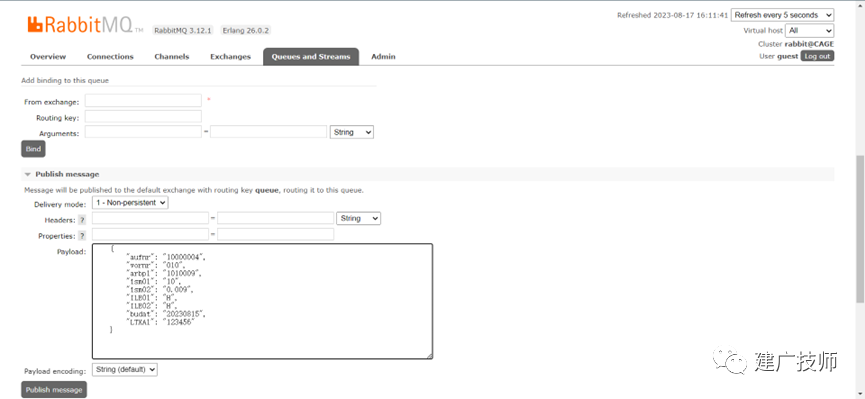Click inside the Payload text area

[x=263, y=301]
